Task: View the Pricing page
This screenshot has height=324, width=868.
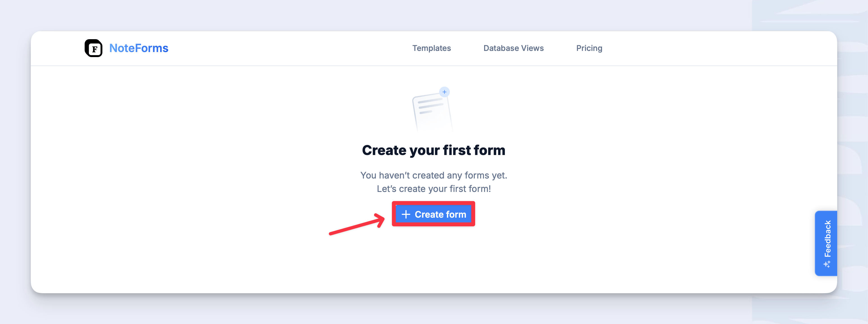Action: pos(589,48)
